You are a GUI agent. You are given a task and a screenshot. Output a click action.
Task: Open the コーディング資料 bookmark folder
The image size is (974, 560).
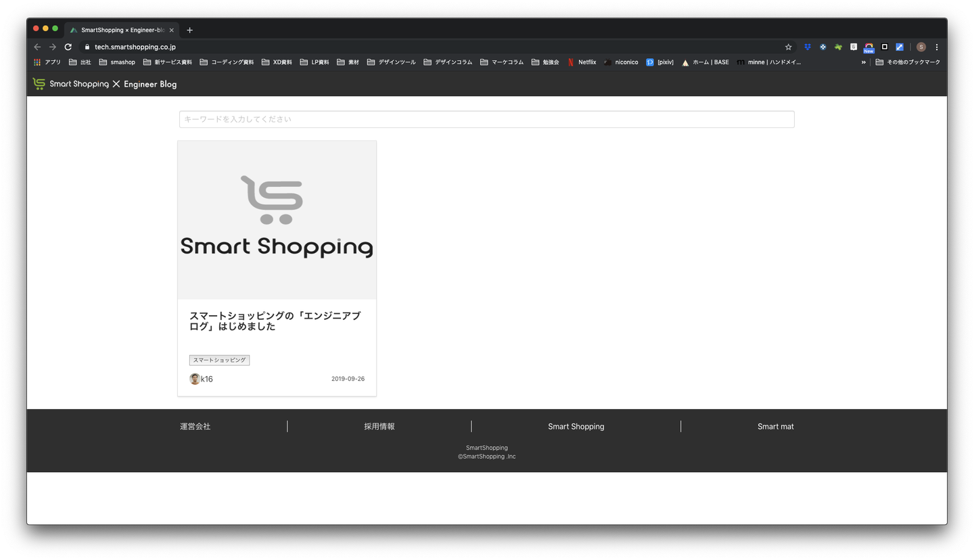[227, 62]
